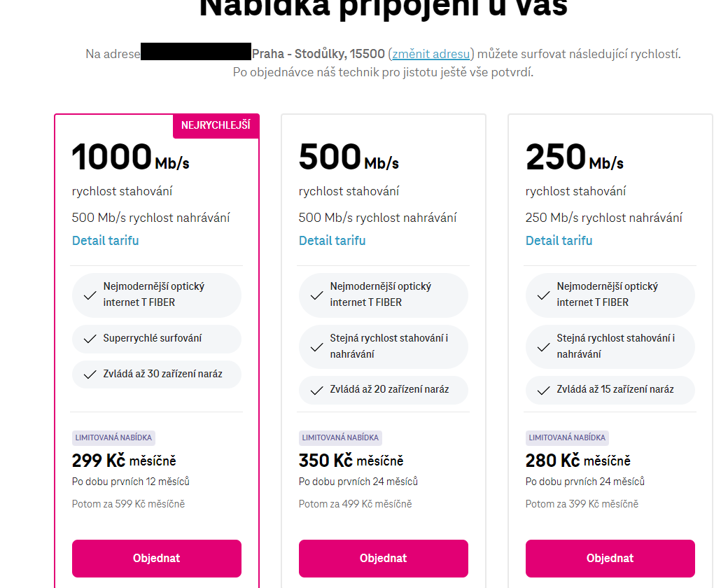Click the 1000 Mb/s speed heading
Viewport: 721px width, 588px height.
131,157
